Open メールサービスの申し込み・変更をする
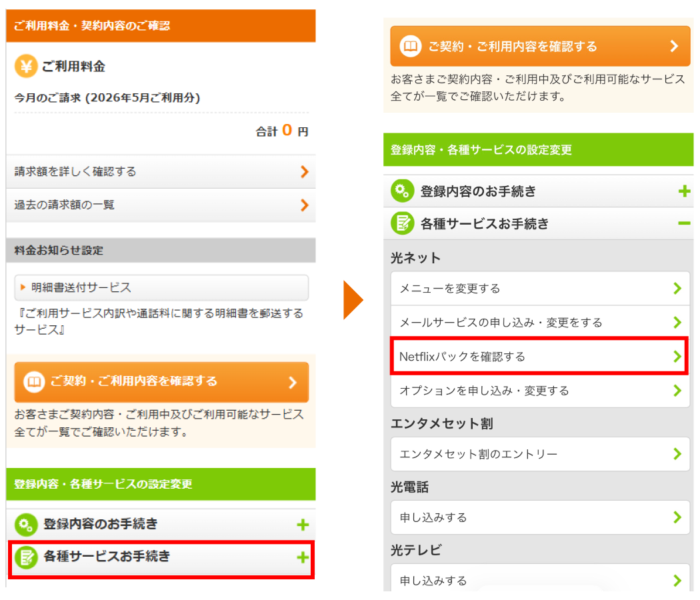This screenshot has width=700, height=600. tap(540, 322)
